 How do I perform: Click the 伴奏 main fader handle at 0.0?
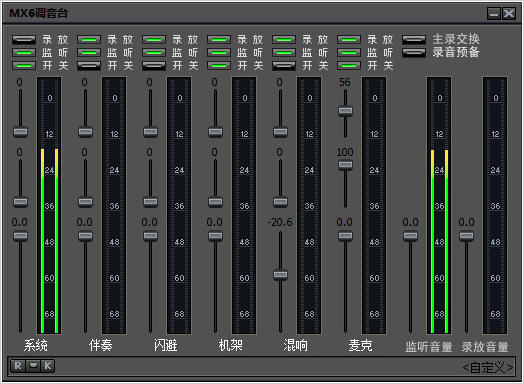(x=85, y=236)
